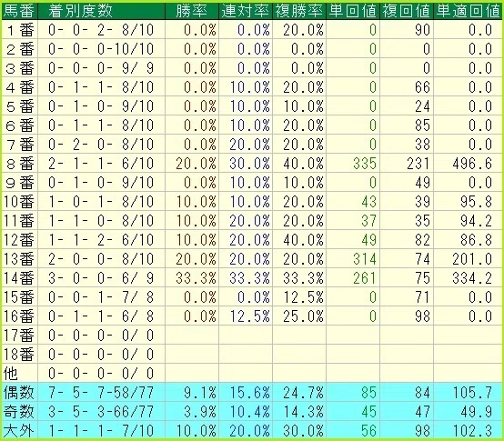Viewport: 504px width, 441px height.
Task: Click 連対率 10.4% in 奇数 row
Action: click(250, 412)
